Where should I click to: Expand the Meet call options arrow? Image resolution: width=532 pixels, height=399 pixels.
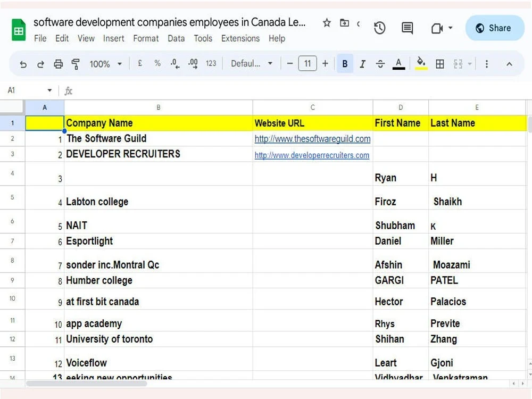(451, 28)
